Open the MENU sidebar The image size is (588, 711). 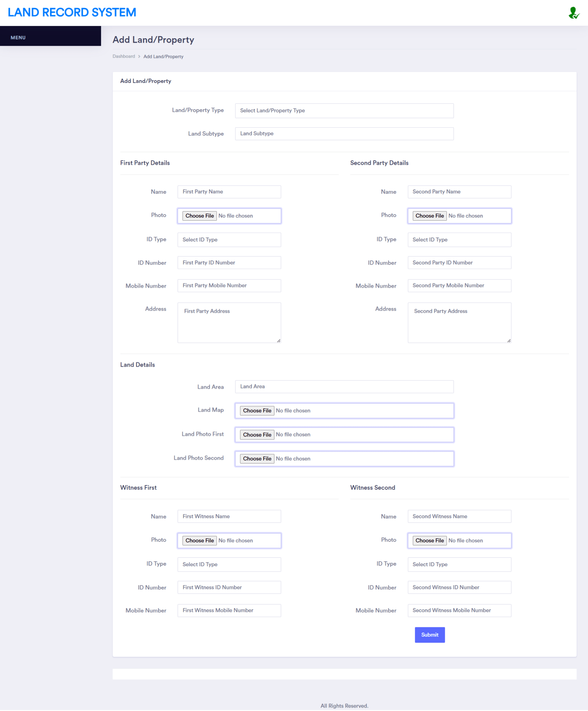click(x=18, y=37)
